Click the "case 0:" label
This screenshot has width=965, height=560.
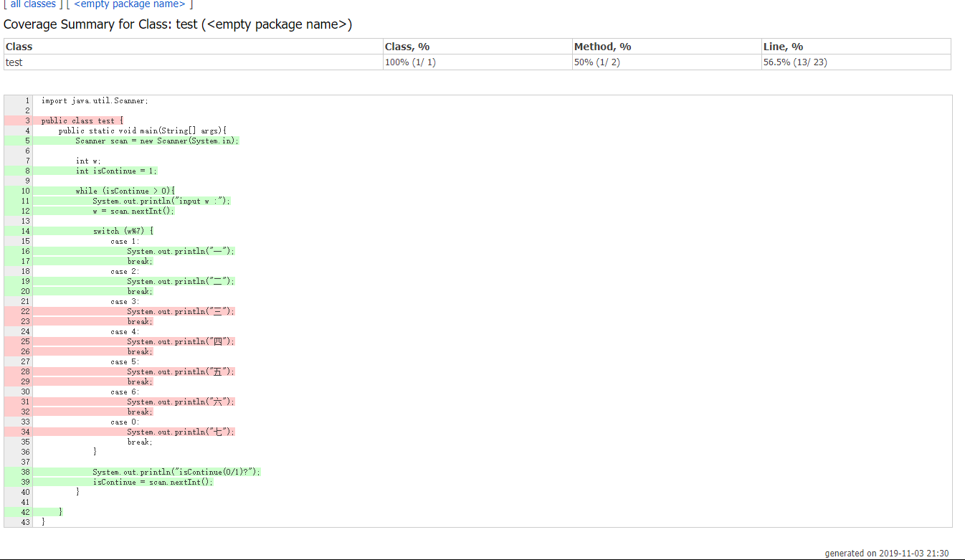click(125, 422)
